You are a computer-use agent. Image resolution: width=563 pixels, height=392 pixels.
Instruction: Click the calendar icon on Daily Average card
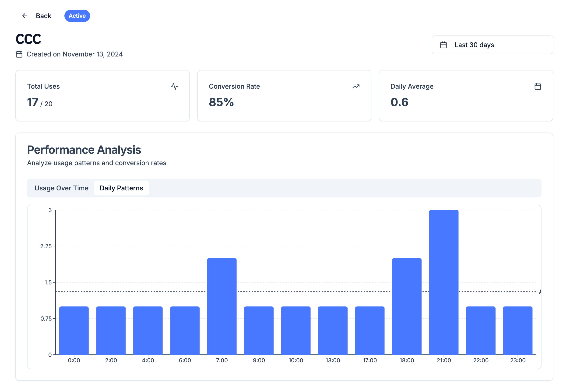coord(538,86)
